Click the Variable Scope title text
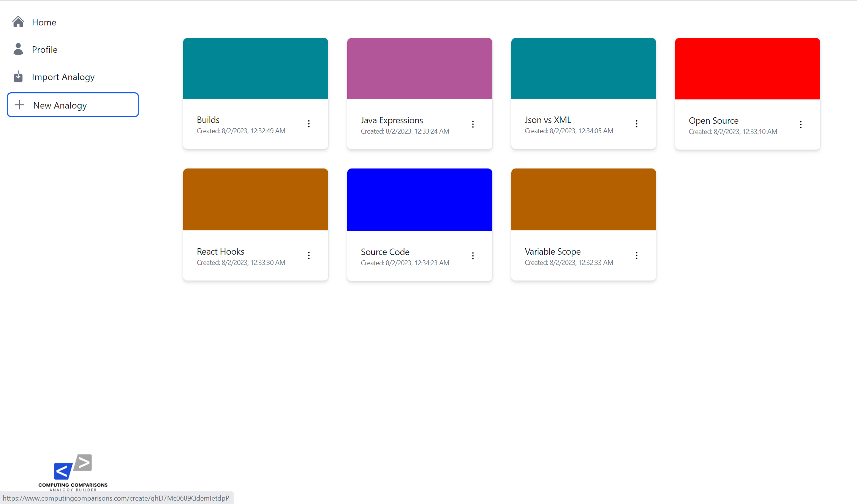 553,252
